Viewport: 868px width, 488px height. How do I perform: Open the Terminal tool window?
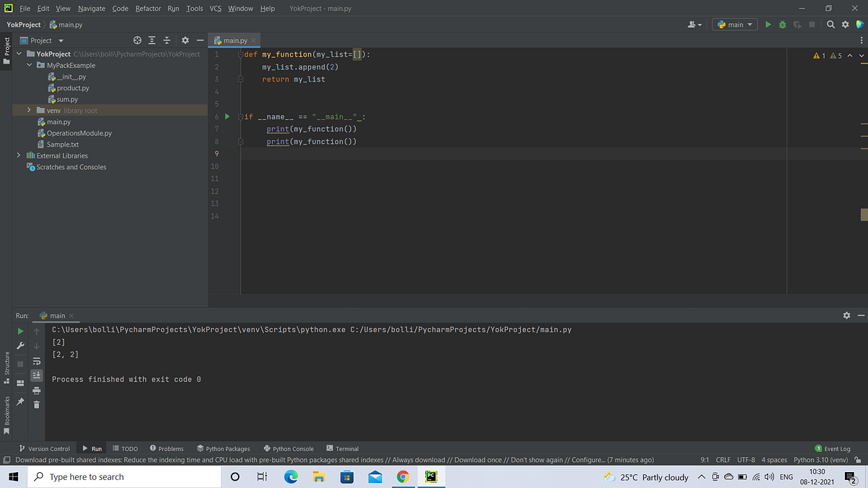pos(342,448)
